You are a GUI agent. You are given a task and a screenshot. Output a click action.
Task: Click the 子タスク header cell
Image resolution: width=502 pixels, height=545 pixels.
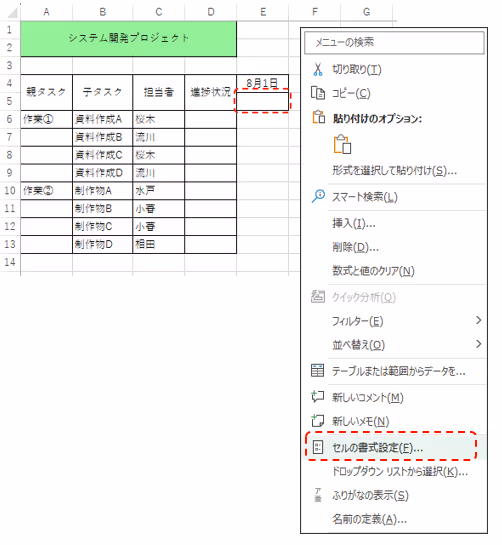point(103,92)
